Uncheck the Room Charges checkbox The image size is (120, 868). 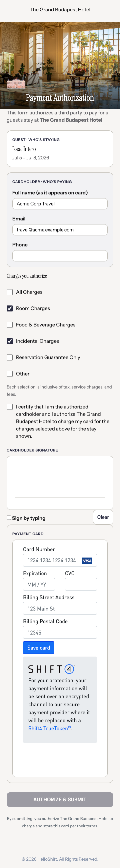pyautogui.click(x=10, y=308)
